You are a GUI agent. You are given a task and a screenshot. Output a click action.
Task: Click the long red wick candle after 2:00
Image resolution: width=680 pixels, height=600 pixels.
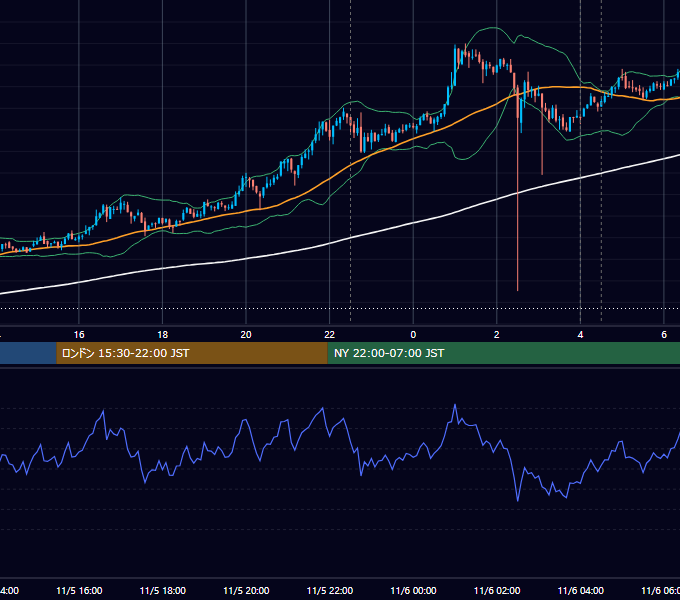tap(517, 186)
